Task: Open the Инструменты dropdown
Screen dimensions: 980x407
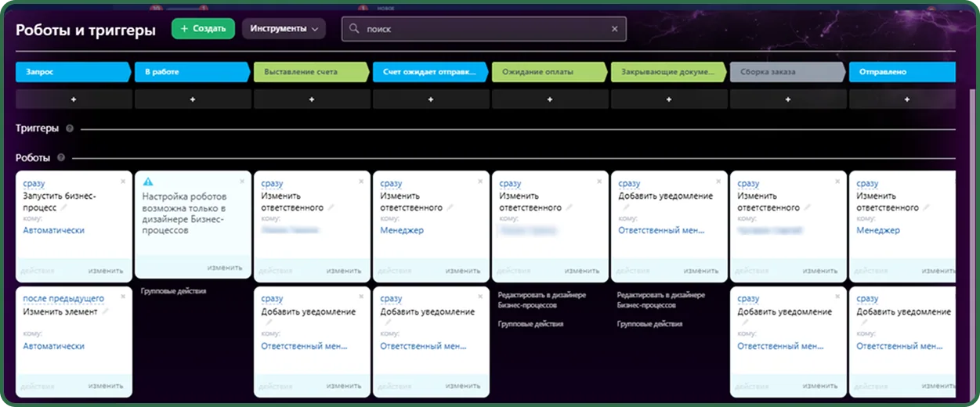Action: coord(284,29)
